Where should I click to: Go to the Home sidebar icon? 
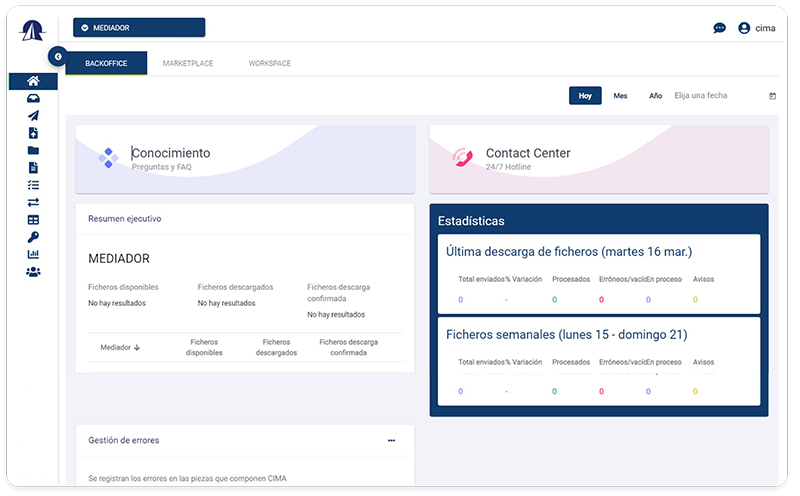[33, 81]
